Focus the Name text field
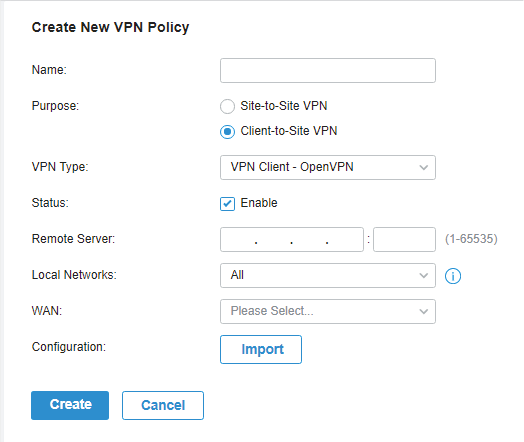 pos(328,70)
